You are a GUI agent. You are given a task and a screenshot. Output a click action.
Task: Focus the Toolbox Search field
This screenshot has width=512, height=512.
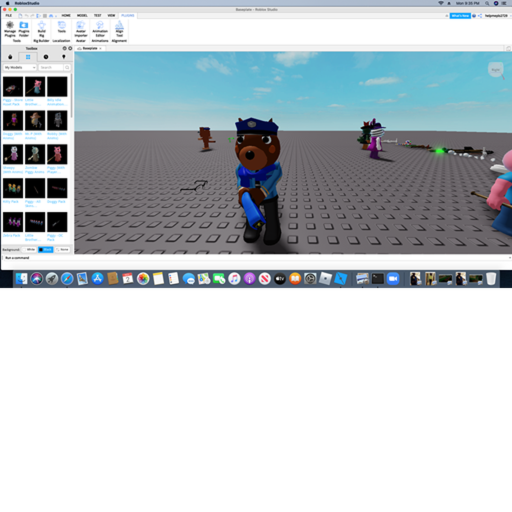[51, 67]
